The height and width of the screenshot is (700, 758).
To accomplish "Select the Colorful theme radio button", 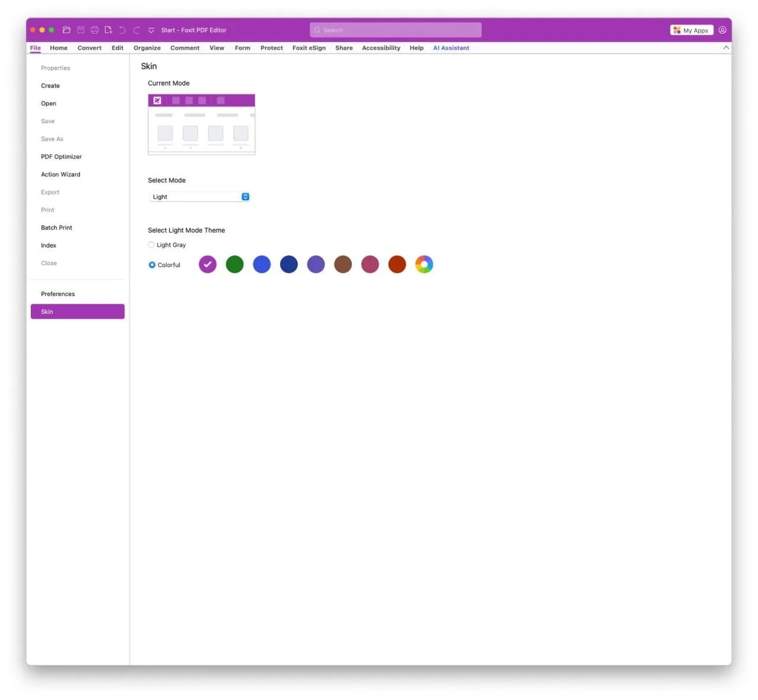I will [152, 265].
